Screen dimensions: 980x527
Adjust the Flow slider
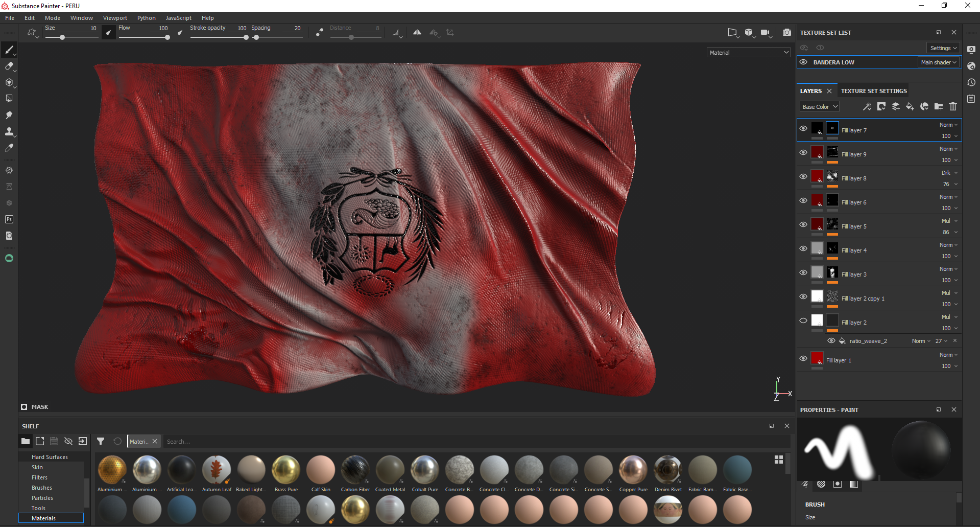coord(145,37)
